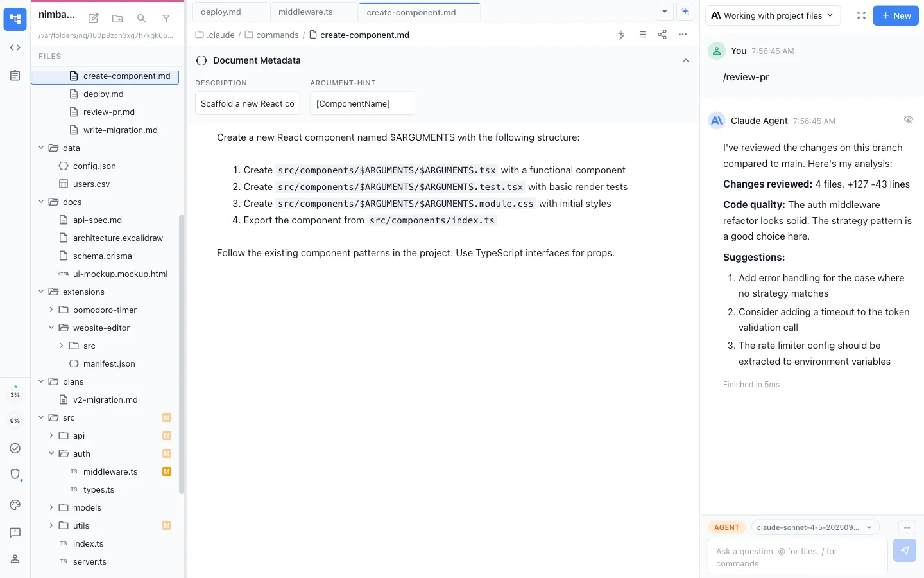Click the commands breadcrumb link
Screen dimensions: 924x578
pyautogui.click(x=277, y=35)
